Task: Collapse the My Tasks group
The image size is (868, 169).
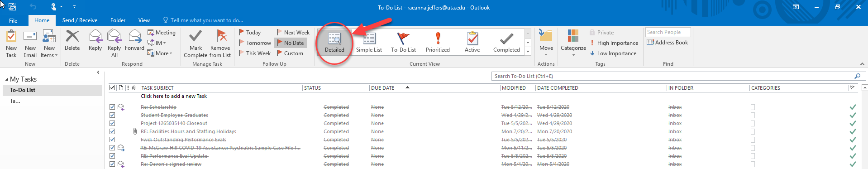Action: point(7,79)
